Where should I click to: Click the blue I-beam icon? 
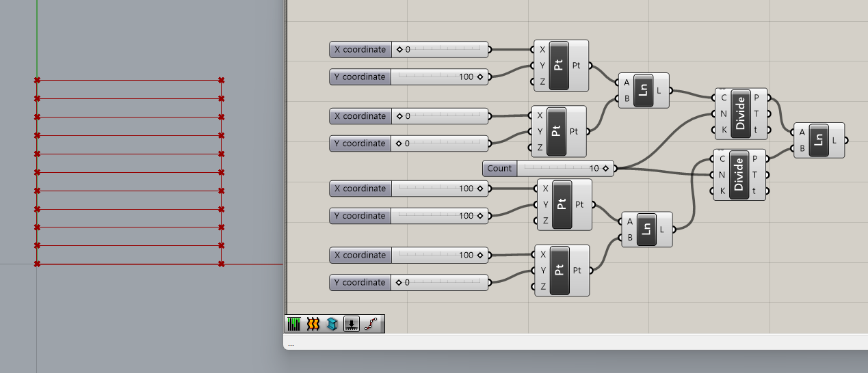point(332,324)
